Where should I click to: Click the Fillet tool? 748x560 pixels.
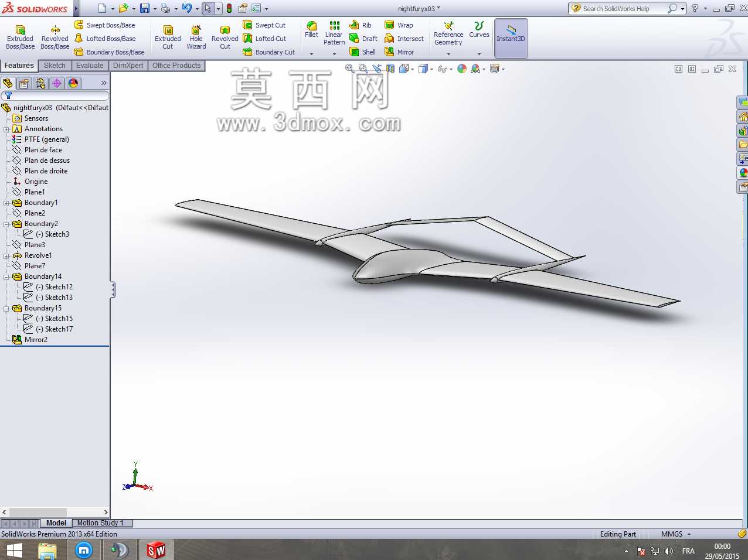pos(311,30)
